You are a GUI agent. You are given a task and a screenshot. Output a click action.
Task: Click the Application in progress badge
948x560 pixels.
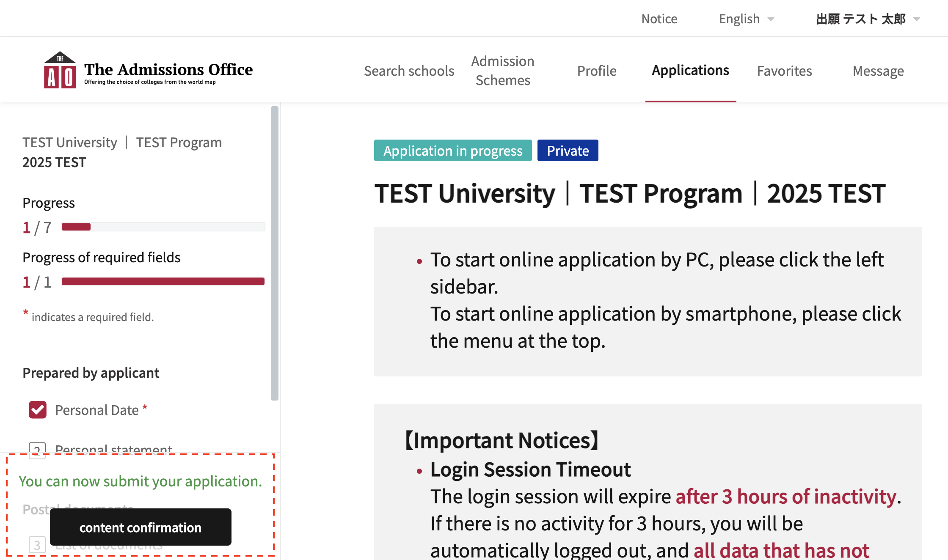(x=452, y=151)
